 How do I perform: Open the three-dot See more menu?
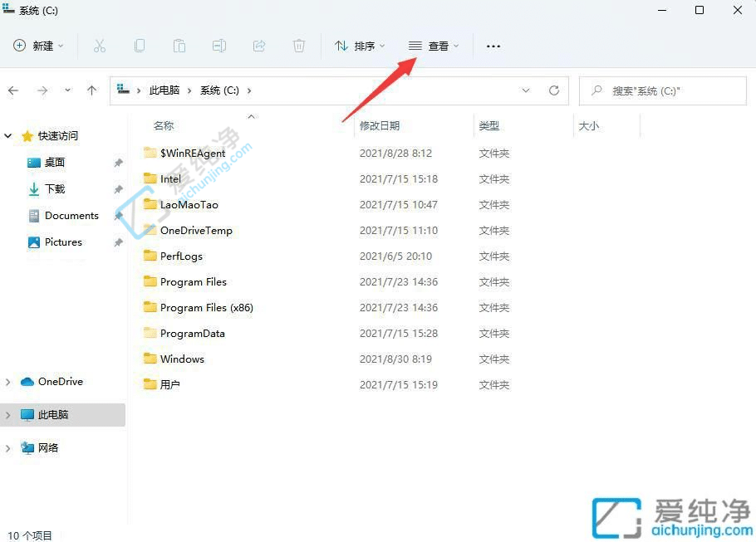pos(493,46)
